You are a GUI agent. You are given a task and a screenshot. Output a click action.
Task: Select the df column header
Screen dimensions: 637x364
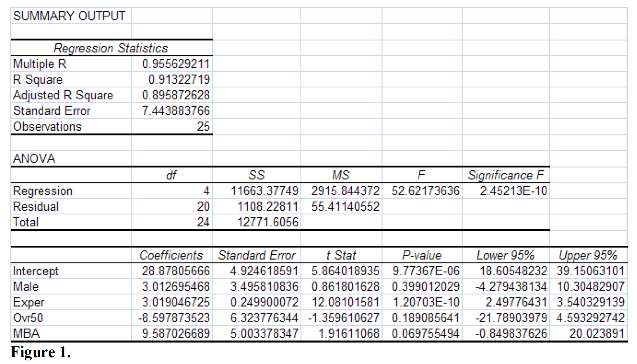pyautogui.click(x=171, y=175)
